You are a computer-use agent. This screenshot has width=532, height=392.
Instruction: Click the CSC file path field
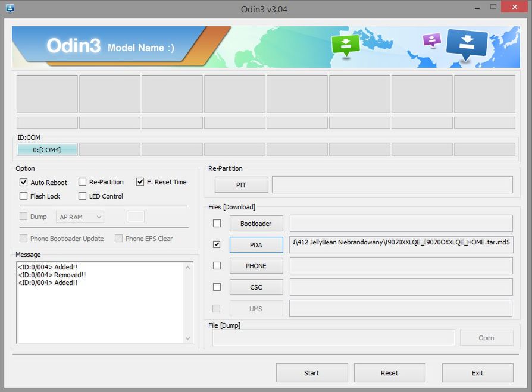click(x=401, y=287)
